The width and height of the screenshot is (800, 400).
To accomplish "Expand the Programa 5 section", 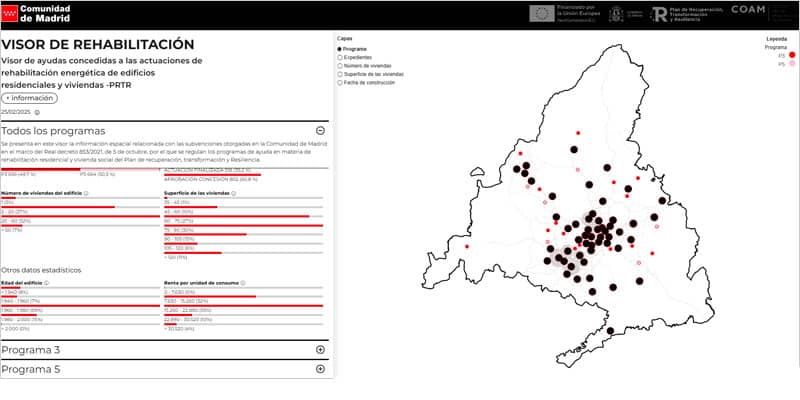I will tap(320, 369).
